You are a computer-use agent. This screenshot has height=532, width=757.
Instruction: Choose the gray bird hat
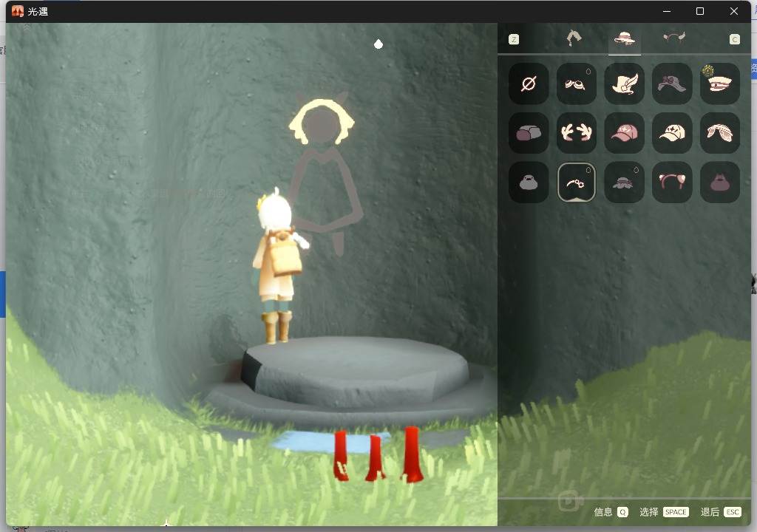(528, 182)
